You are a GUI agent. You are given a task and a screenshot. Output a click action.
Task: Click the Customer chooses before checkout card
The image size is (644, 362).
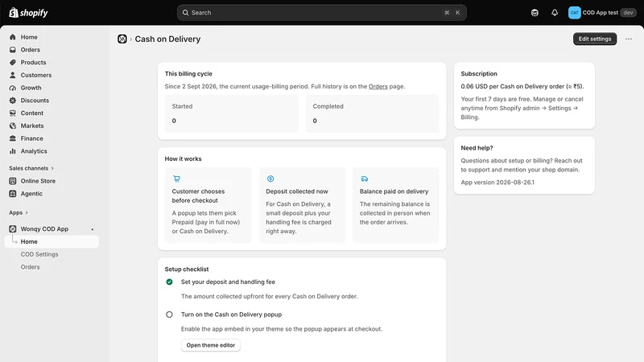(x=208, y=205)
